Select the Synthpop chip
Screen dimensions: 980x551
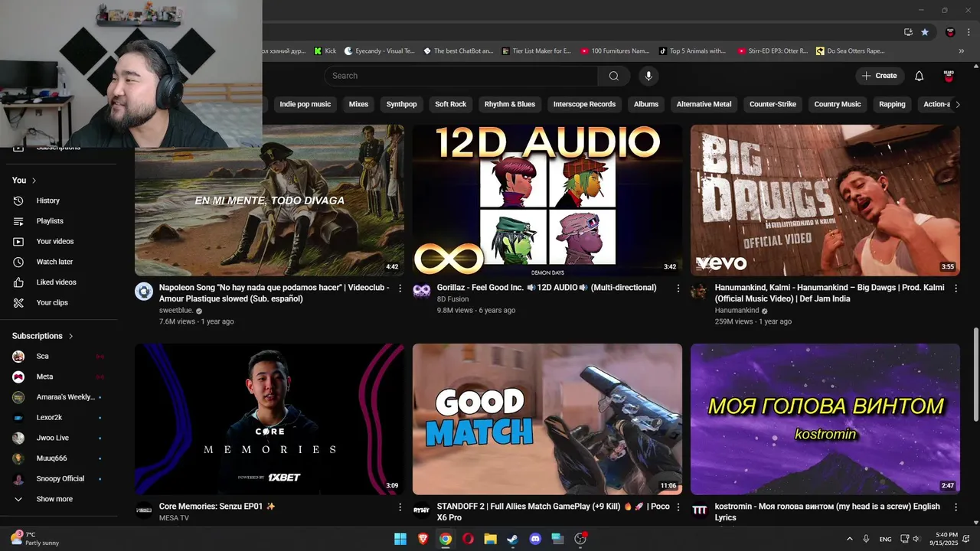coord(402,104)
